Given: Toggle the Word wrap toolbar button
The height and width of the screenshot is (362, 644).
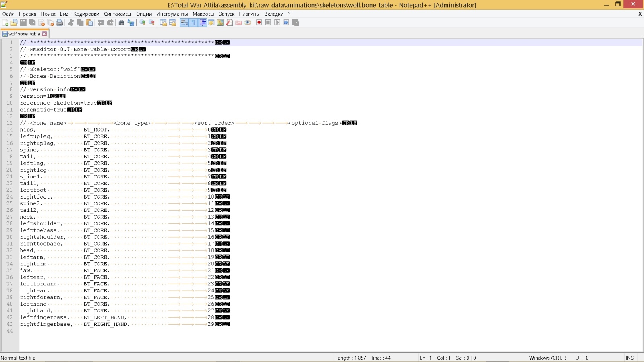Looking at the screenshot, I should click(184, 23).
